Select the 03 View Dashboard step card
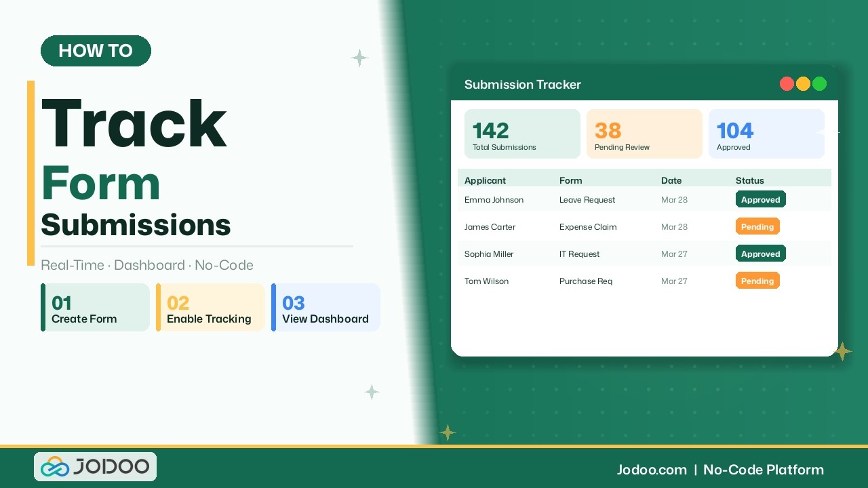The height and width of the screenshot is (488, 868). coord(325,308)
